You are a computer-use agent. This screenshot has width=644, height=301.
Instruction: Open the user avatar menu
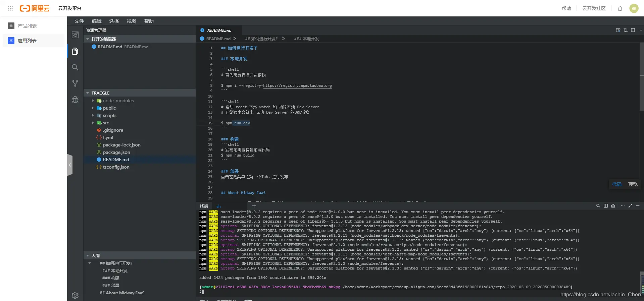[x=634, y=8]
